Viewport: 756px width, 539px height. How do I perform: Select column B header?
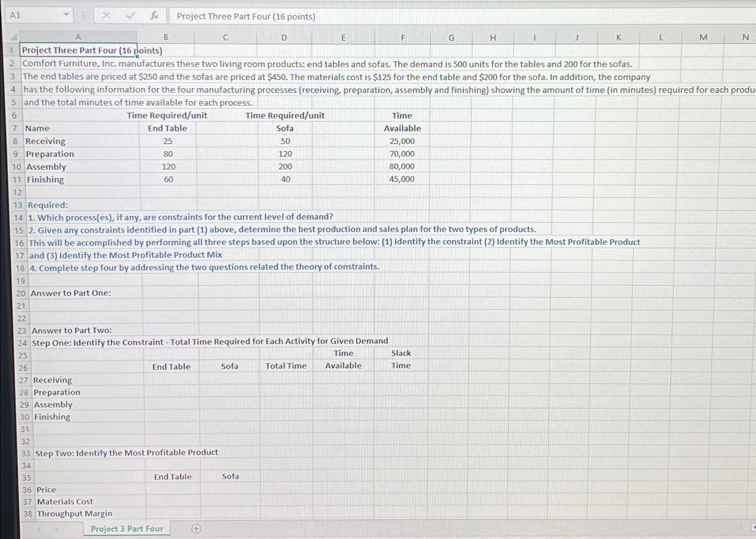click(166, 37)
